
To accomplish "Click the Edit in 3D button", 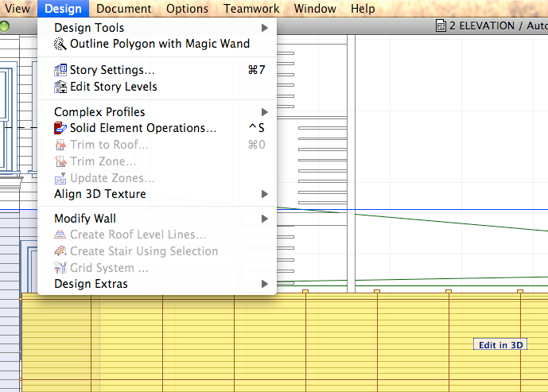I will pos(500,344).
